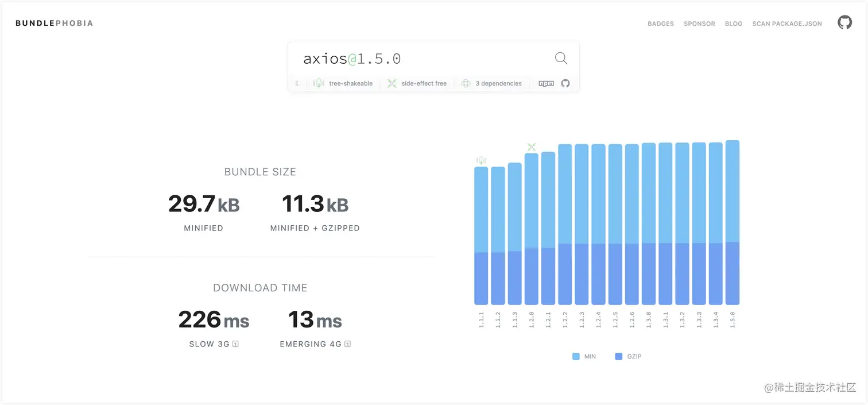This screenshot has width=868, height=405.
Task: Click the BUNDLE SIZE heading
Action: click(260, 172)
